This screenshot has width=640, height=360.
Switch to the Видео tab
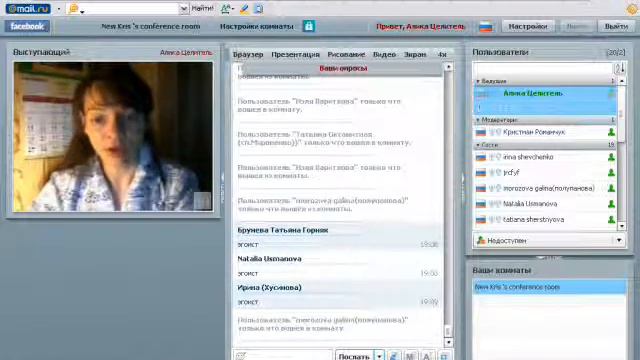point(384,54)
